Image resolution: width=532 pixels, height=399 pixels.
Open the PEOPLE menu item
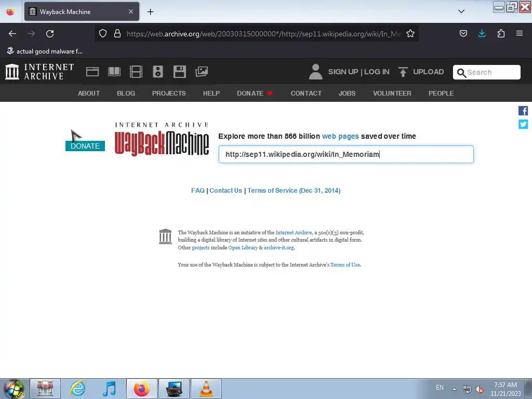[441, 94]
